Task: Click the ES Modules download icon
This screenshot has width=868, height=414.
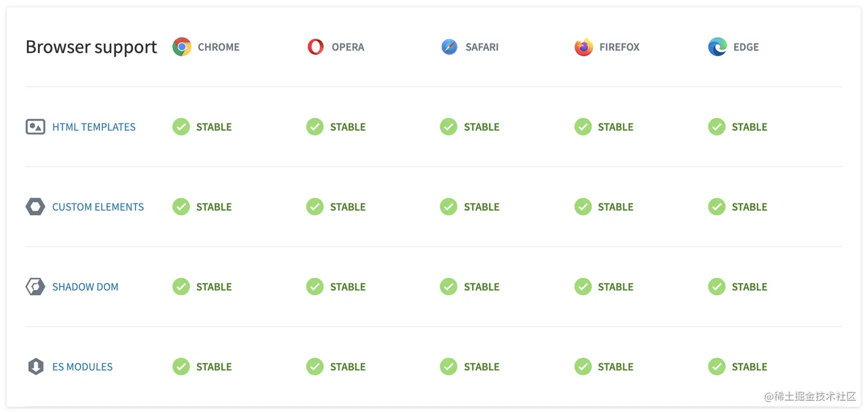Action: (36, 366)
